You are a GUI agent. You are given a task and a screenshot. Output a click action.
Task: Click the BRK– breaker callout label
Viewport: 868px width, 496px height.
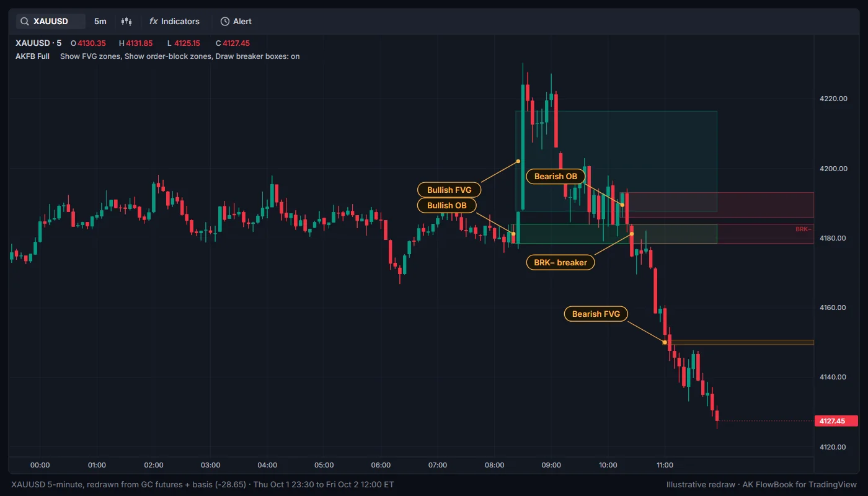click(x=560, y=262)
